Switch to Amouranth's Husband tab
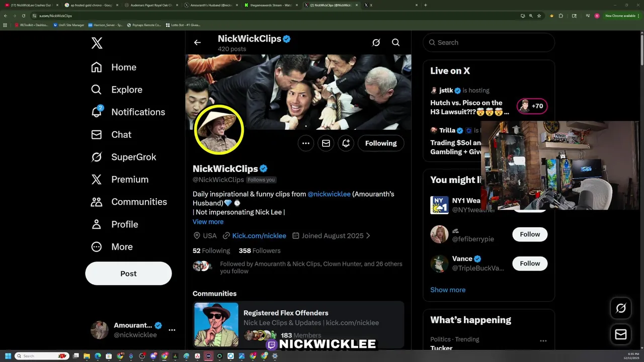This screenshot has width=644, height=362. [211, 5]
